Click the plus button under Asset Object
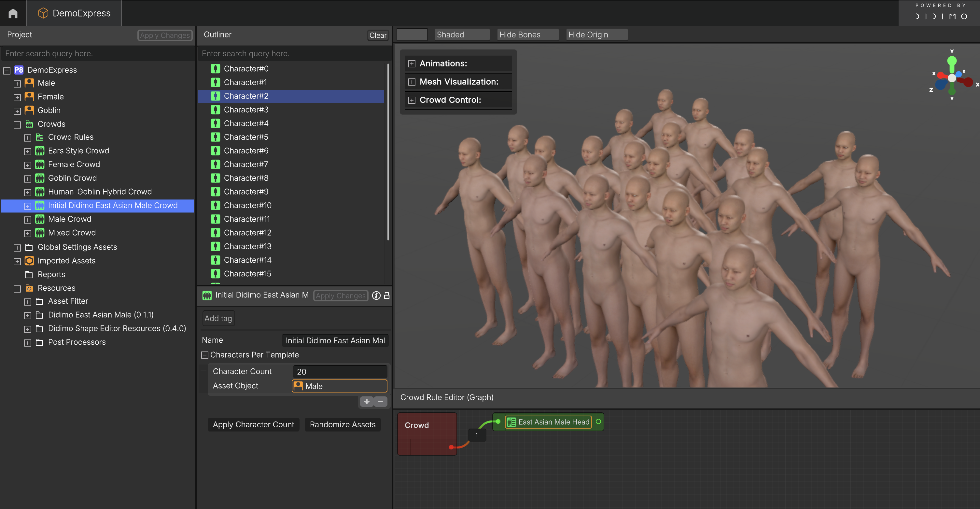Screen dimensions: 980x509 pos(367,401)
